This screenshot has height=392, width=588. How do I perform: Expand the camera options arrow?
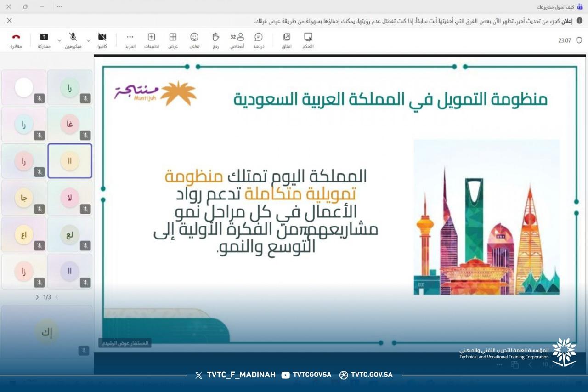pos(89,41)
